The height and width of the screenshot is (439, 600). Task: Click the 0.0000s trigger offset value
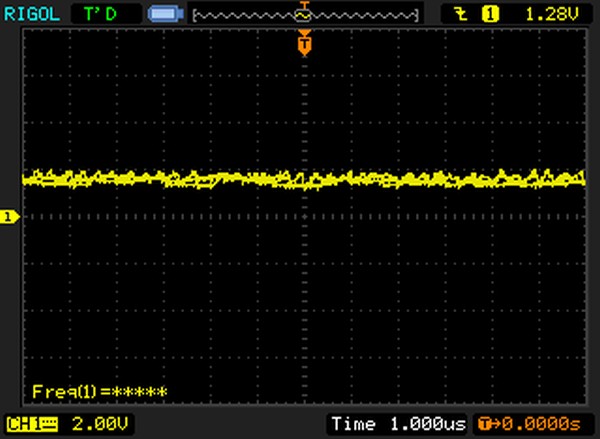pos(542,423)
